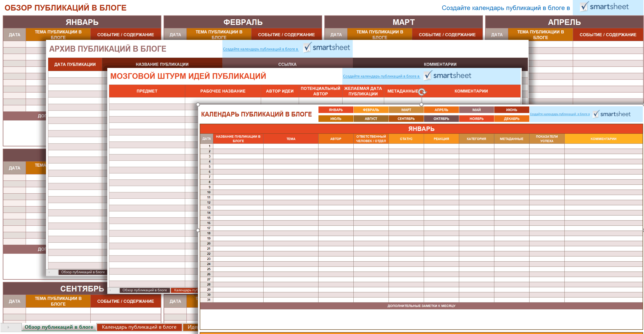Click smartsheet logo in brainstorm sheet
644x334 pixels.
pos(447,75)
